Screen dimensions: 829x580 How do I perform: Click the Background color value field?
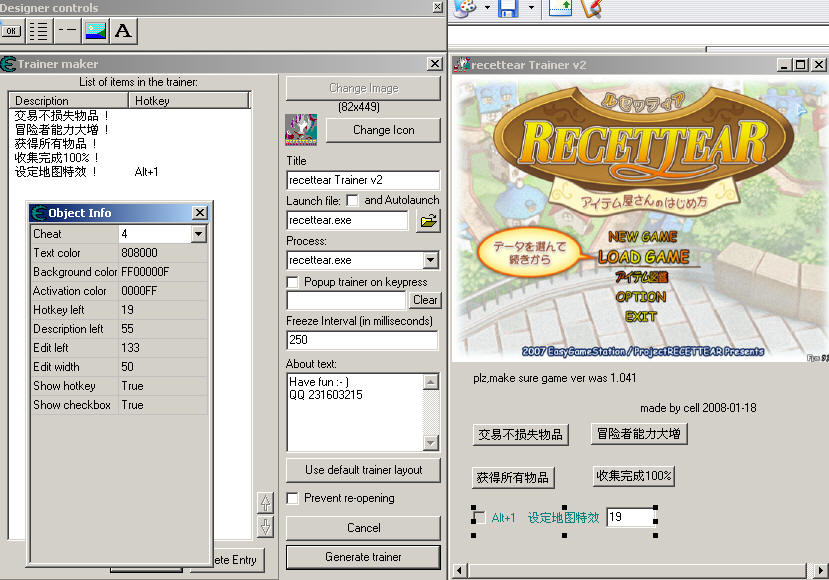[x=162, y=272]
